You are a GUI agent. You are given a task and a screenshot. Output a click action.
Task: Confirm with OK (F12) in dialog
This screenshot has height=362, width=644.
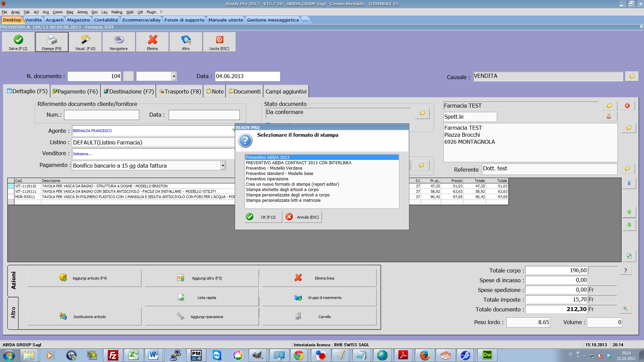pyautogui.click(x=263, y=217)
